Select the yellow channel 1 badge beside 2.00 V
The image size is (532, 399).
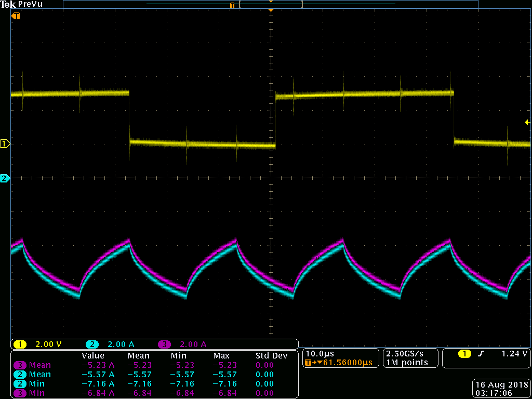[20, 344]
